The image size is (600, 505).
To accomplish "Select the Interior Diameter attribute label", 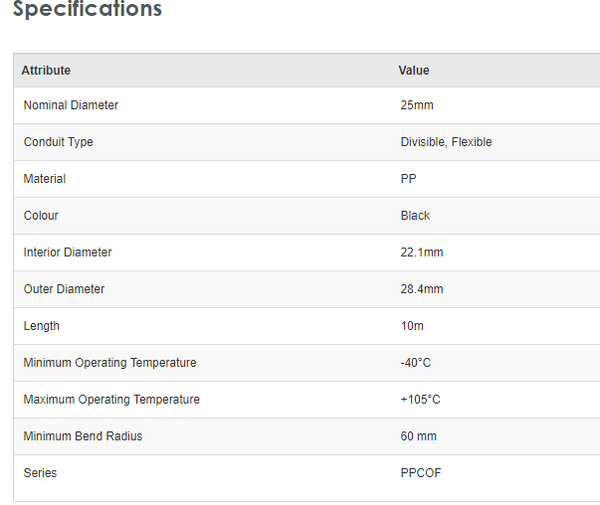I will pos(68,252).
